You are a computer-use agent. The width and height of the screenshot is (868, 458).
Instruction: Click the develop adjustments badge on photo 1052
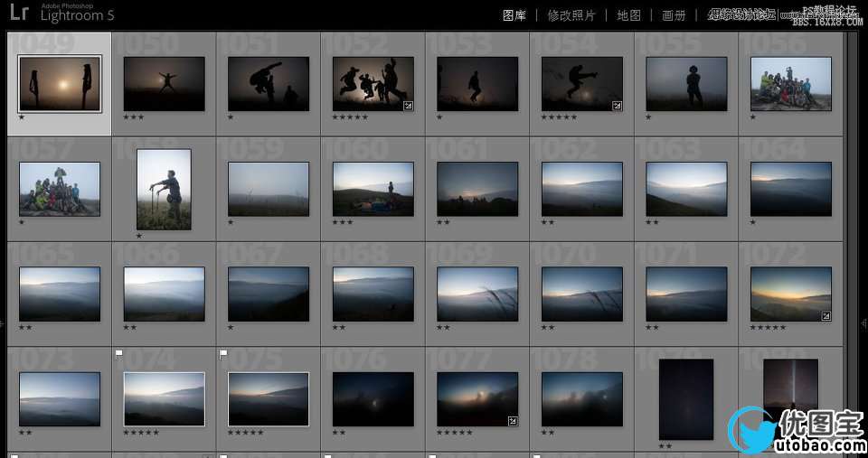[x=409, y=106]
